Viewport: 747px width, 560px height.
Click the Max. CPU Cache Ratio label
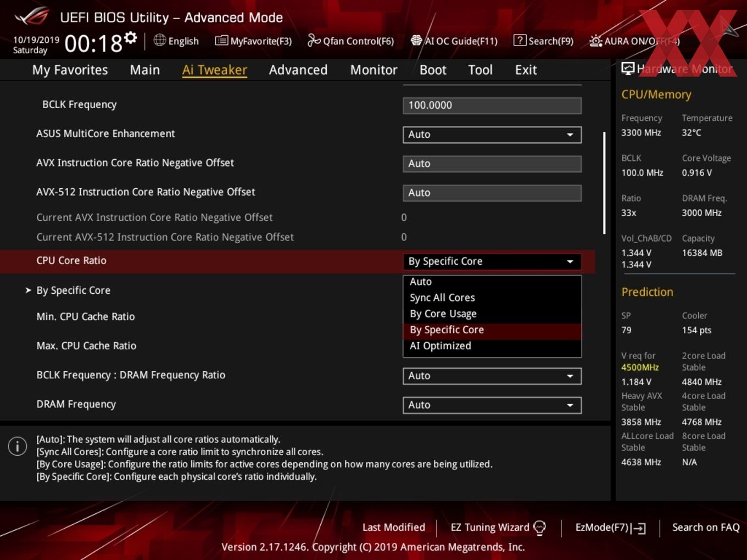point(86,346)
